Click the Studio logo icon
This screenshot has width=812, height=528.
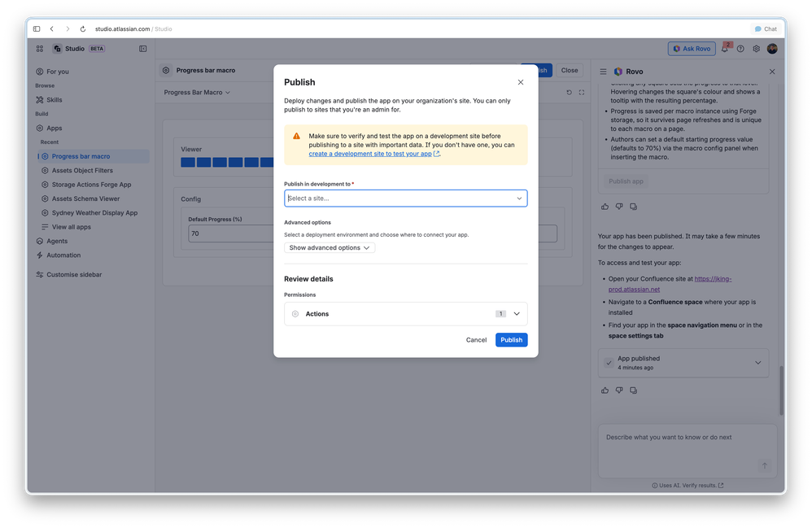click(x=58, y=49)
